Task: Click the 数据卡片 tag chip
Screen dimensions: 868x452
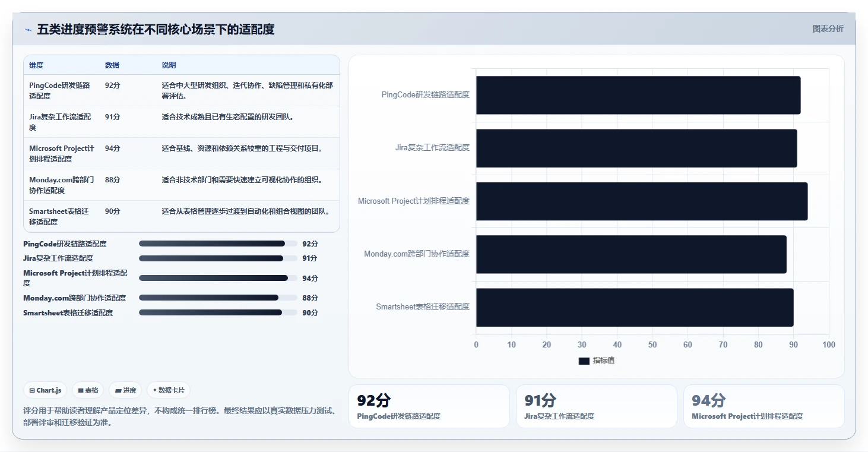Action: point(169,390)
